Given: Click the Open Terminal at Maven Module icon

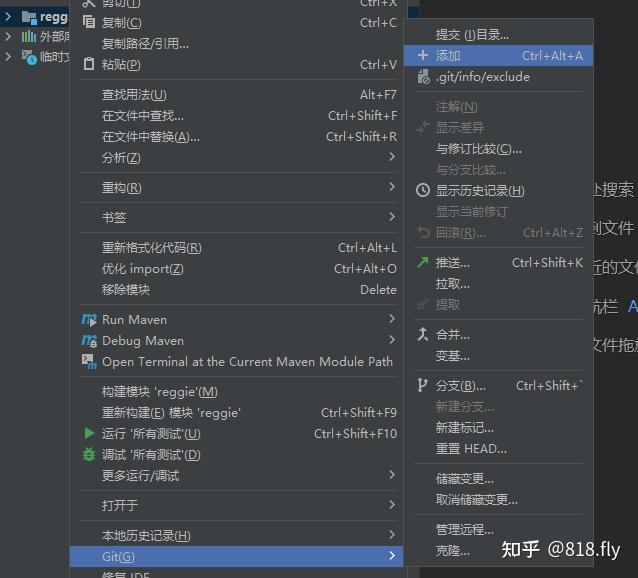Looking at the screenshot, I should (89, 361).
